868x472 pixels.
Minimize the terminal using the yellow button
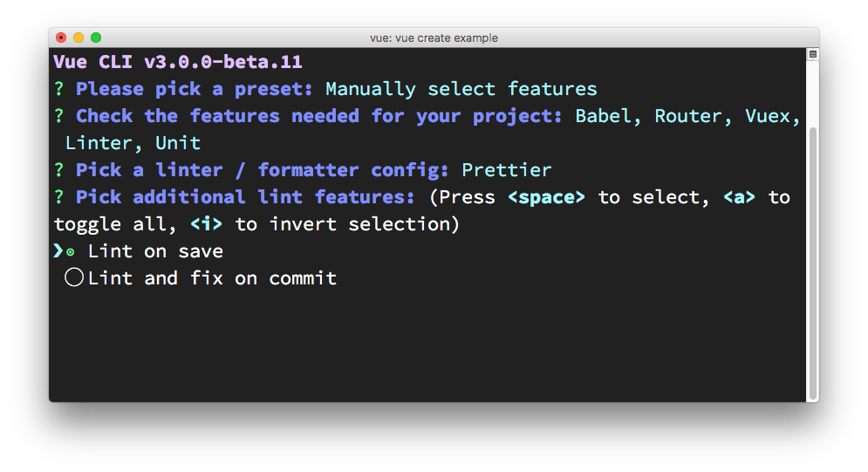(79, 38)
